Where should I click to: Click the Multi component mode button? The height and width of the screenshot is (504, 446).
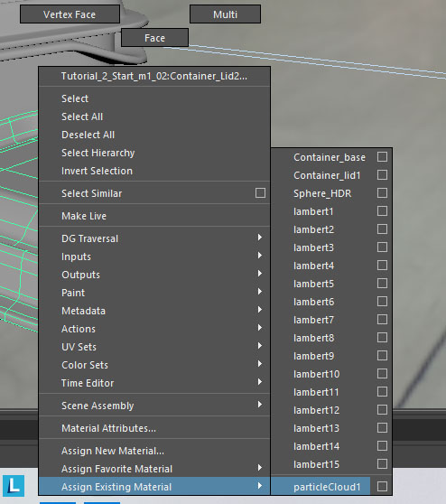coord(225,14)
